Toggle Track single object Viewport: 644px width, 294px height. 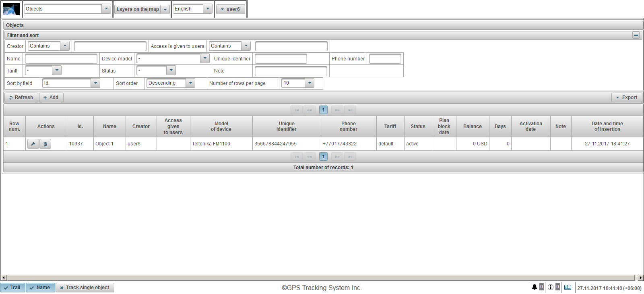click(x=85, y=288)
